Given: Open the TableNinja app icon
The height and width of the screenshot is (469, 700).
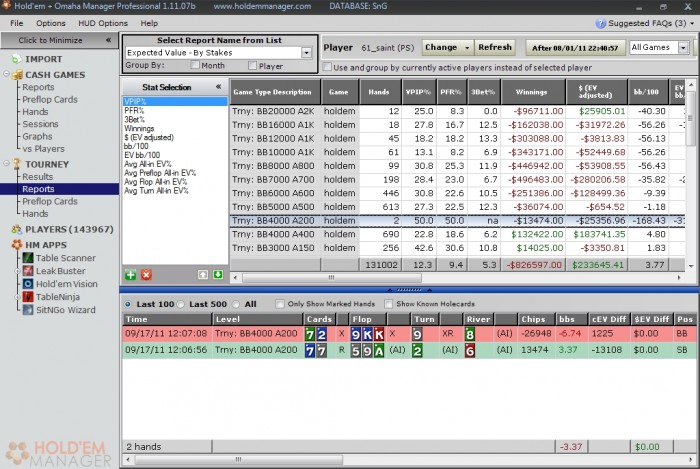Looking at the screenshot, I should 28,297.
